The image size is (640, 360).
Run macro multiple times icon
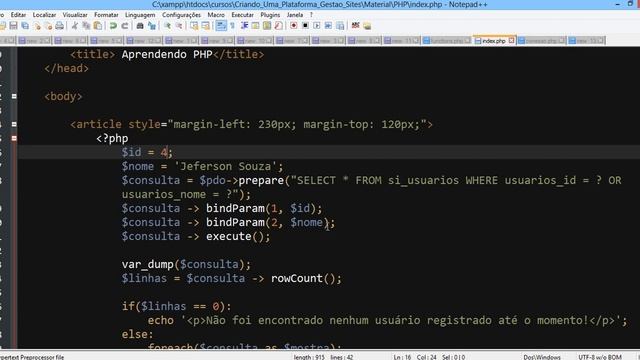coord(328,26)
